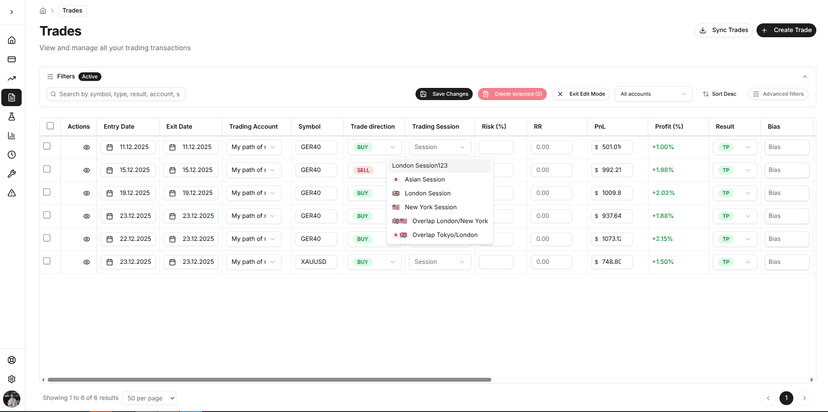This screenshot has height=412, width=828.
Task: Choose London Session from the session list
Action: click(440, 193)
